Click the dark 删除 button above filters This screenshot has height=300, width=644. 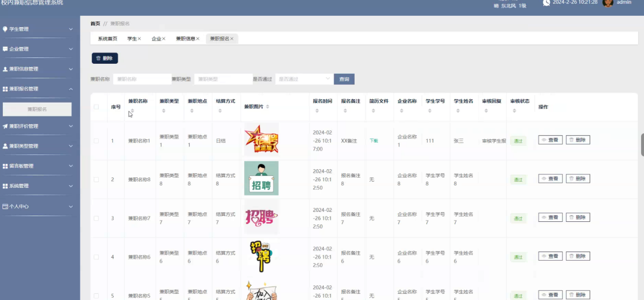[105, 58]
